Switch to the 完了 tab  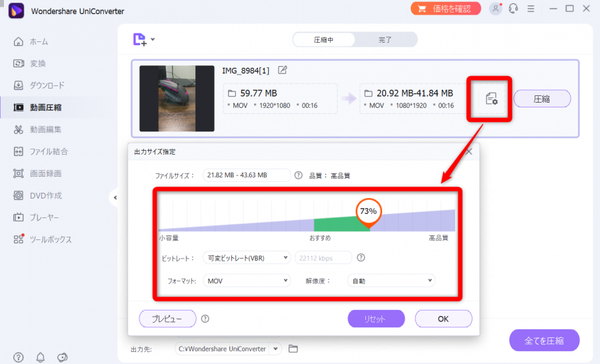(385, 40)
